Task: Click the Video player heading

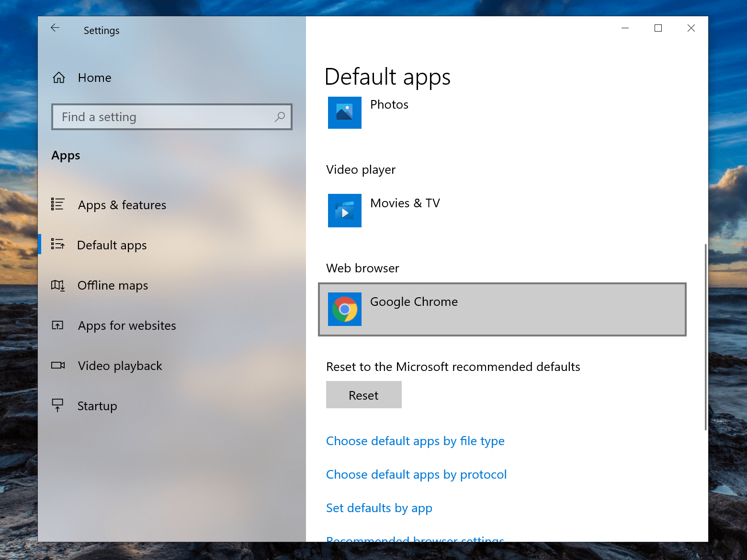Action: click(361, 170)
